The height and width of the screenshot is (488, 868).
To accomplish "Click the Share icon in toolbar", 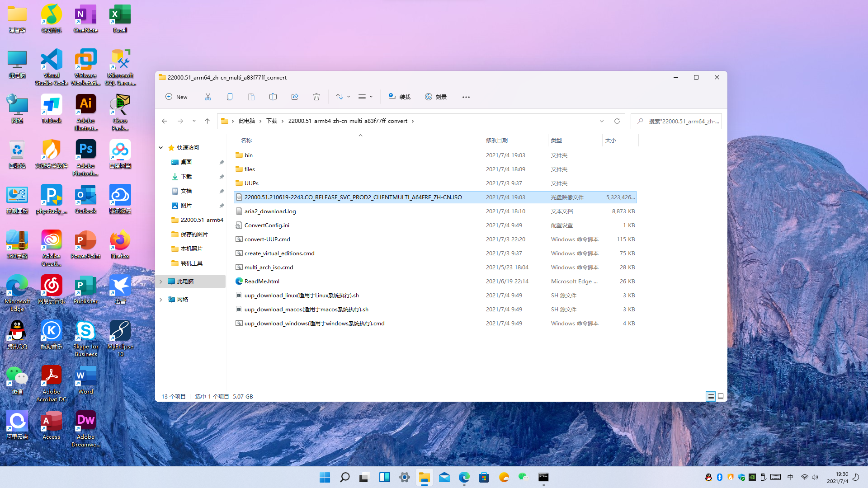I will coord(295,97).
